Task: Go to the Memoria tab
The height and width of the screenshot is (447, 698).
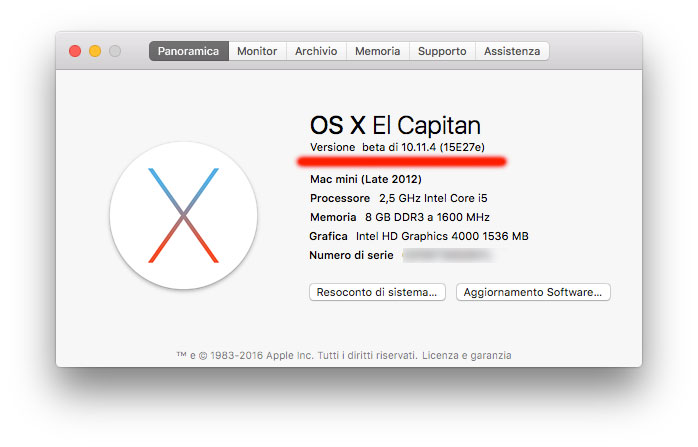Action: pyautogui.click(x=377, y=51)
